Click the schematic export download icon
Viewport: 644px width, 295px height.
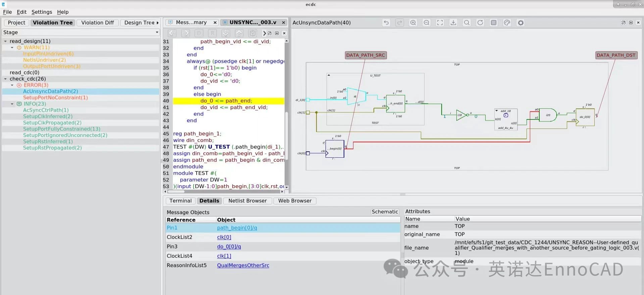453,23
